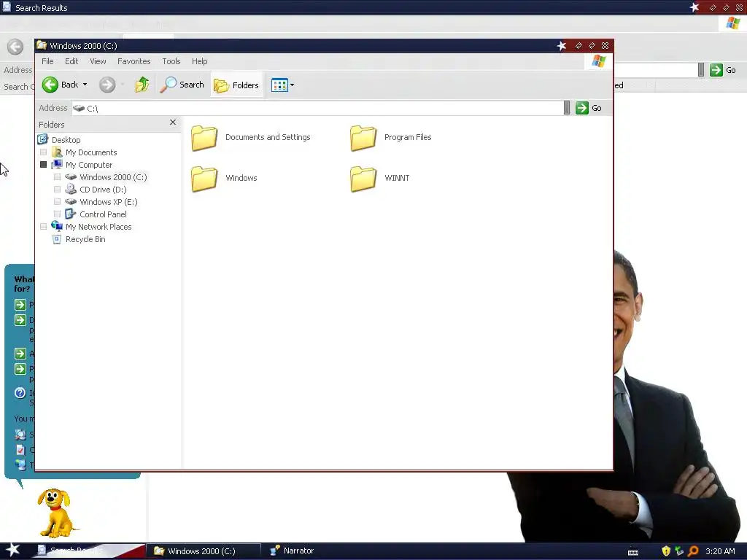Click the 3:20 AM clock
This screenshot has width=747, height=560.
click(720, 551)
